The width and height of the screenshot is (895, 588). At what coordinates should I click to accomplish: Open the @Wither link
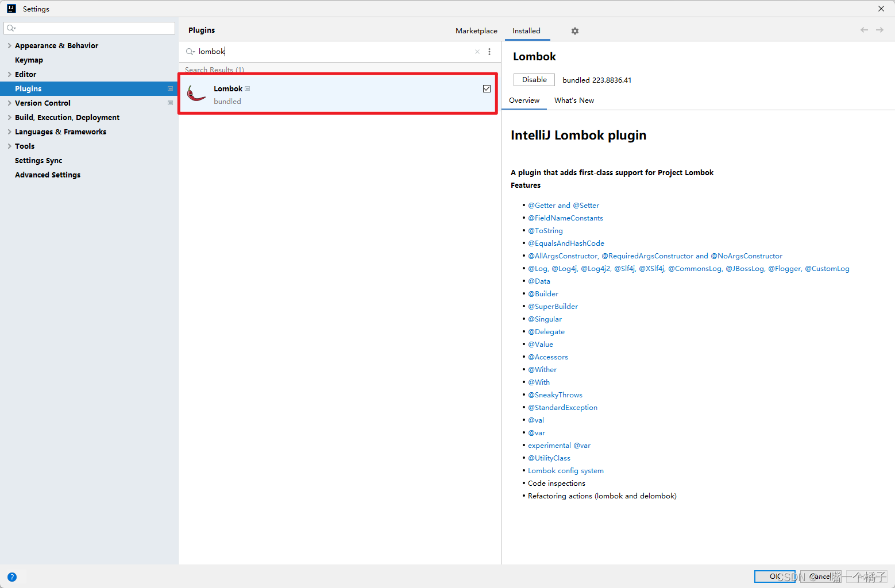[x=542, y=370]
